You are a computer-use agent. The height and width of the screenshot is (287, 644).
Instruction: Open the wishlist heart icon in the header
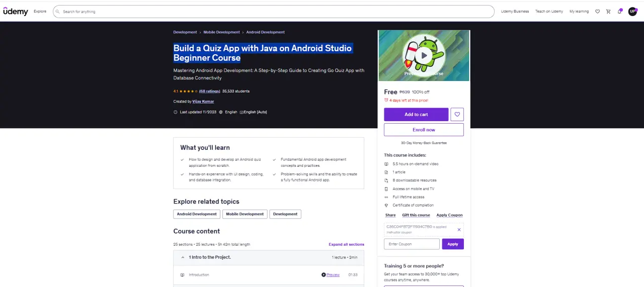click(597, 12)
